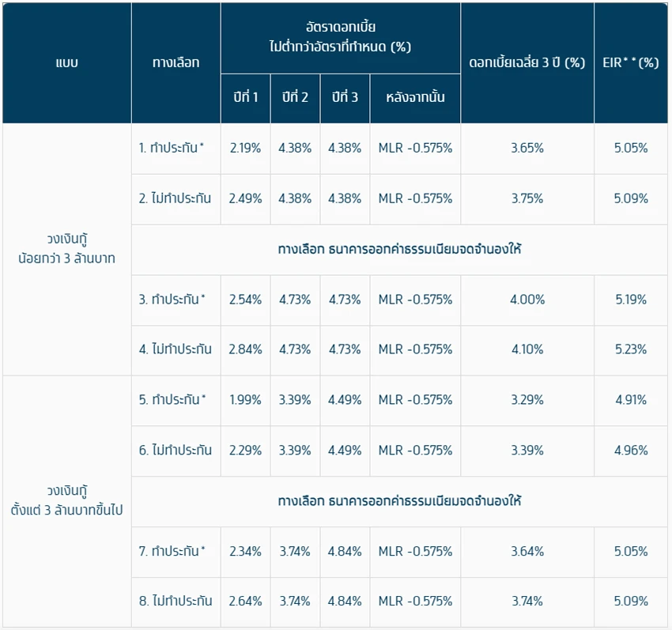The image size is (672, 630).
Task: Click the "แบบ" column header
Action: click(67, 63)
